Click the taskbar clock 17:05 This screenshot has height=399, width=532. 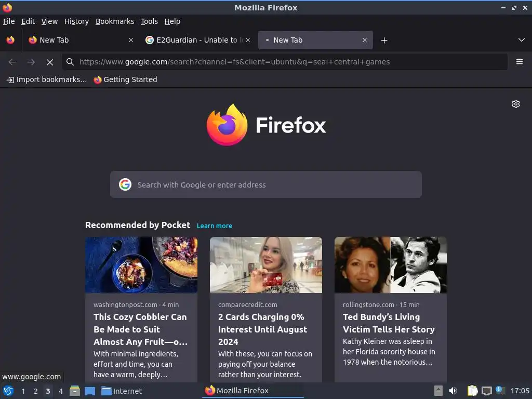tap(520, 391)
